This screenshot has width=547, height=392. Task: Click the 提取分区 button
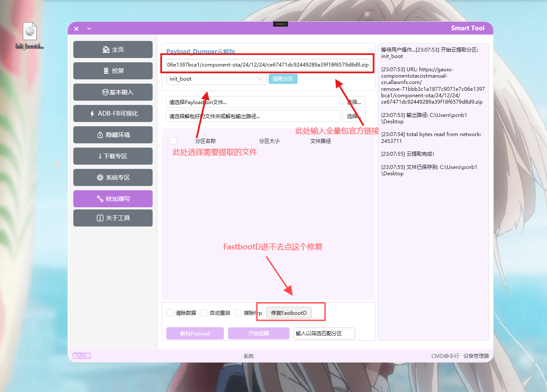pos(283,79)
